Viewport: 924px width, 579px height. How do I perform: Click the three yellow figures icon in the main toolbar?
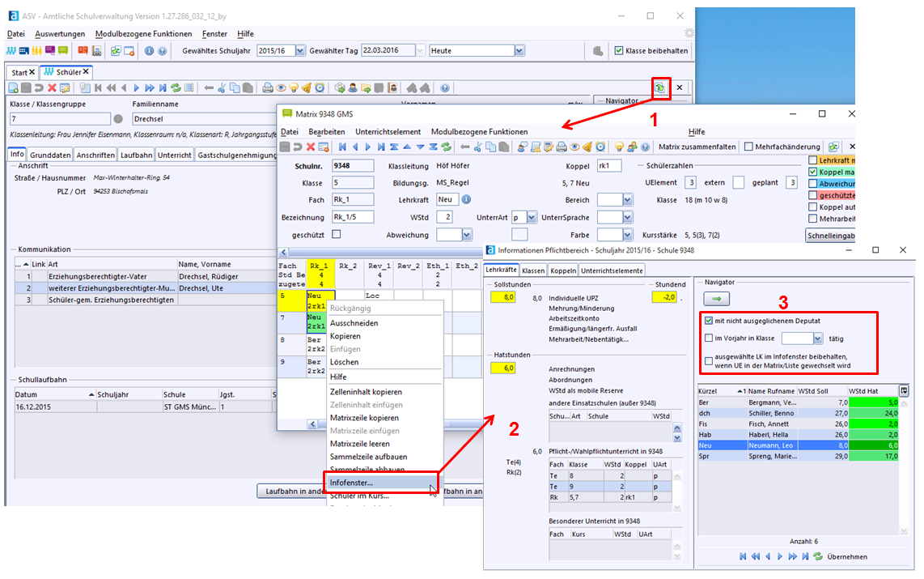point(36,51)
